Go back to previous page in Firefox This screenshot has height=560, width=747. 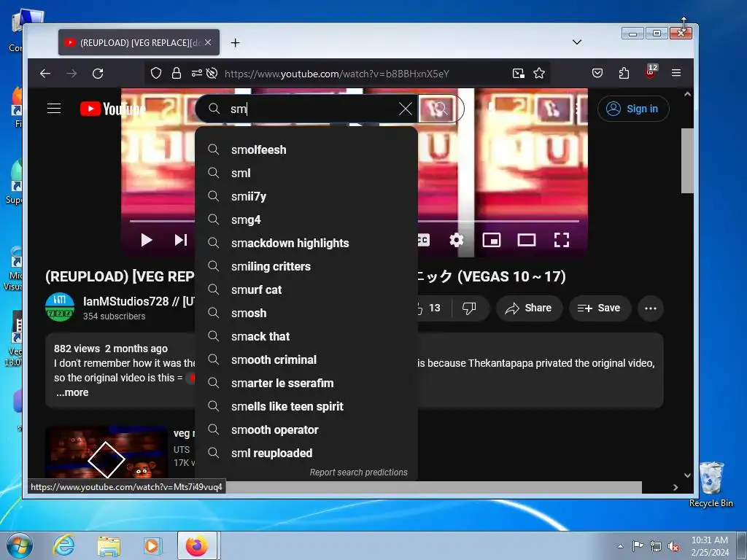(x=45, y=74)
